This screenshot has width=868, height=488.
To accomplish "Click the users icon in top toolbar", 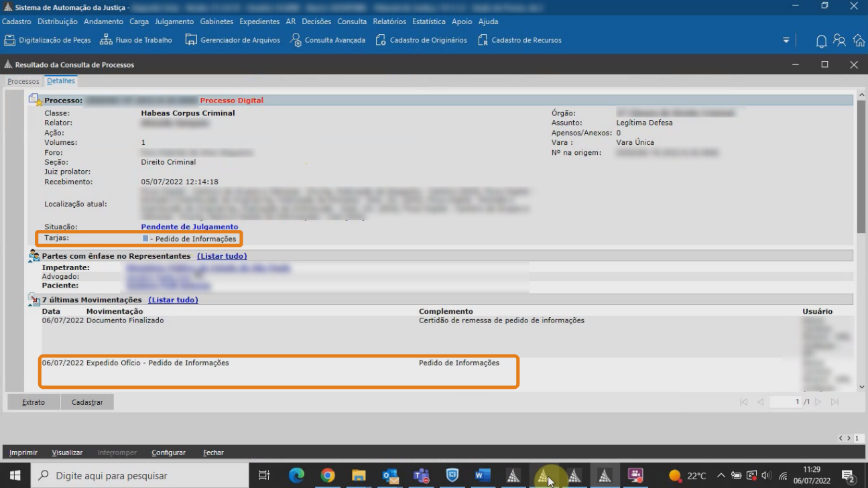I will point(839,40).
